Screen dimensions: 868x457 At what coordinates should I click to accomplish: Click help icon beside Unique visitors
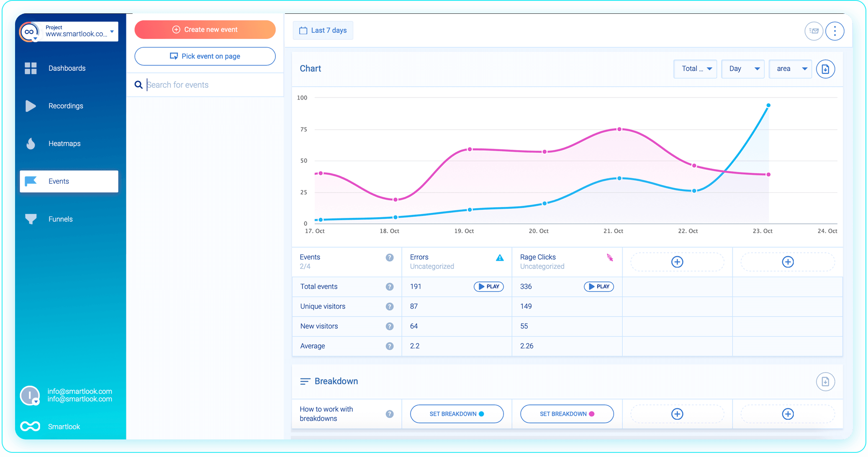(389, 306)
